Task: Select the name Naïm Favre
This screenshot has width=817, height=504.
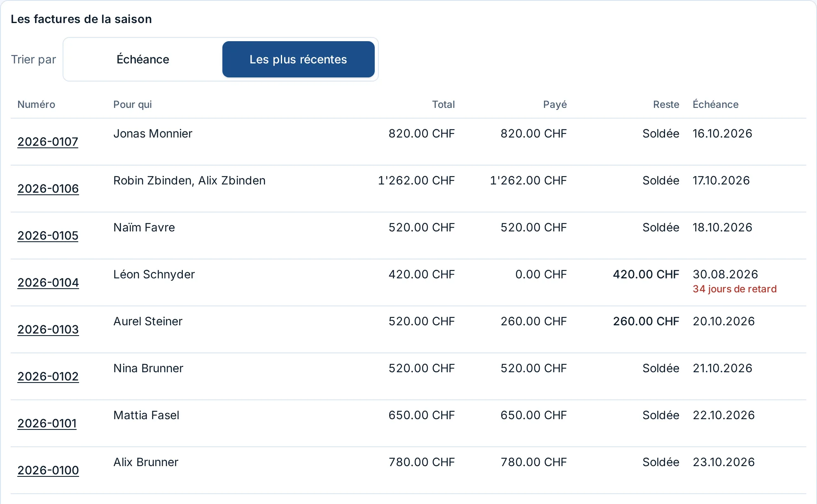Action: 144,227
